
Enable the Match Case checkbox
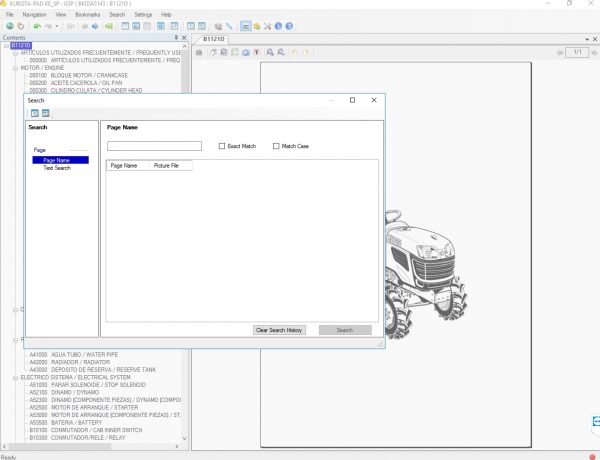[x=276, y=146]
